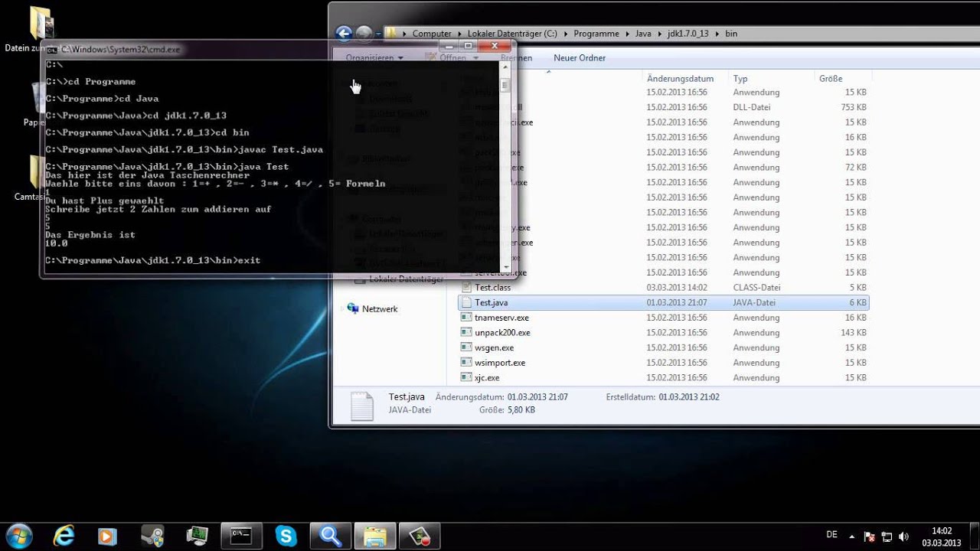Click the CLASS-Datei type cell
Screen dimensions: 980x551
click(756, 288)
